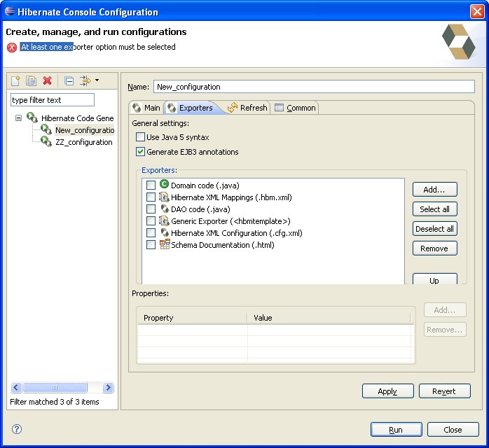Open the filter configurations toolbar button
This screenshot has height=448, width=489.
point(85,80)
